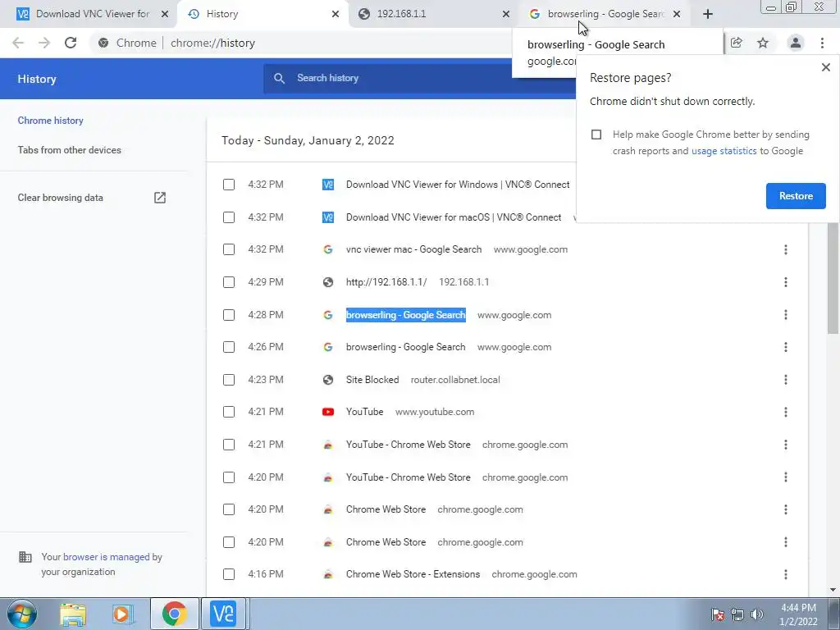Click the Chrome taskbar icon

(x=174, y=614)
